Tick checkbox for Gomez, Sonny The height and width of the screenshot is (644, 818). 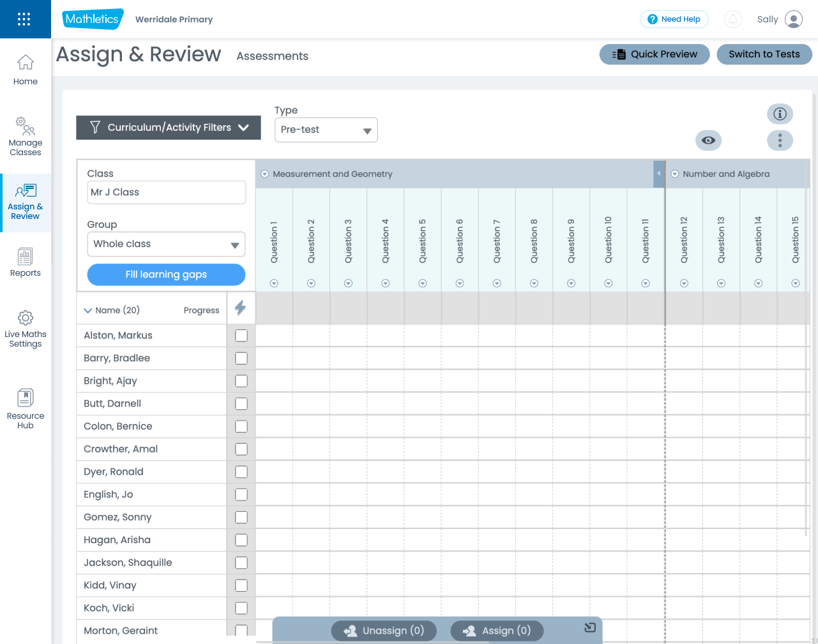[x=241, y=517]
